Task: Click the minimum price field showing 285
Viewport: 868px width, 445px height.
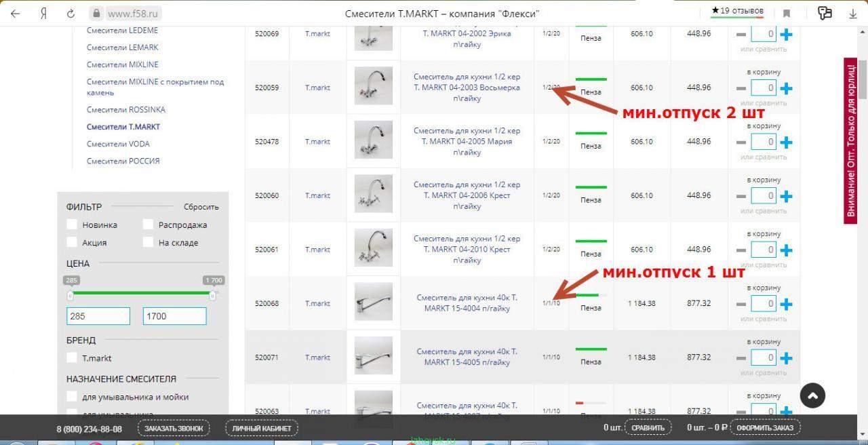Action: tap(98, 316)
